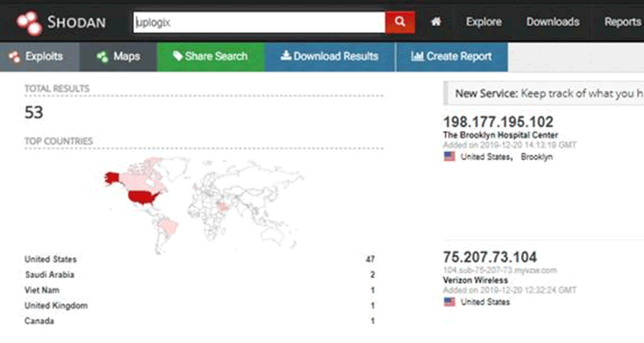Image resolution: width=644 pixels, height=343 pixels.
Task: Focus the search field containing uplogix
Action: point(259,22)
